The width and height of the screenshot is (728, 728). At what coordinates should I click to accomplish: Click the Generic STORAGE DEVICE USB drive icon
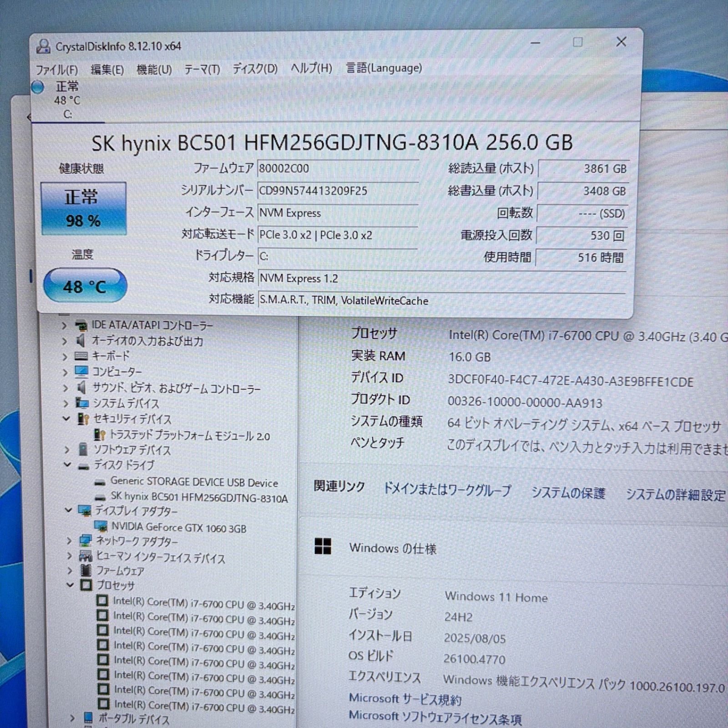pyautogui.click(x=100, y=482)
